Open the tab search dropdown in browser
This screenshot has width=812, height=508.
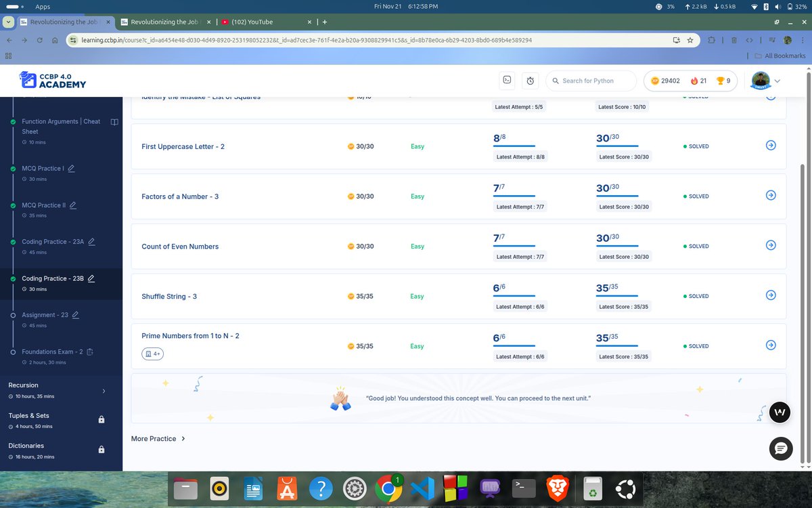7,22
